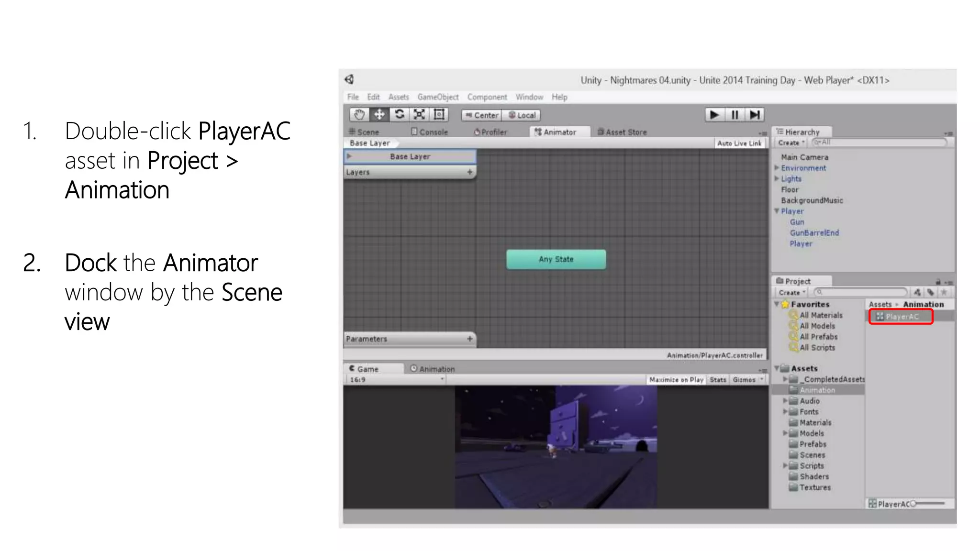This screenshot has width=980, height=551.
Task: Open the Help menu
Action: tap(559, 97)
